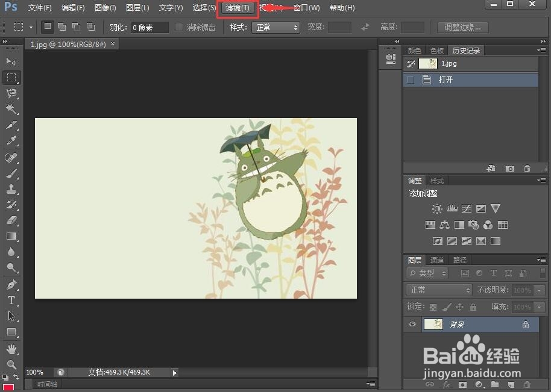Select the Hand tool
The height and width of the screenshot is (392, 551).
(x=11, y=349)
